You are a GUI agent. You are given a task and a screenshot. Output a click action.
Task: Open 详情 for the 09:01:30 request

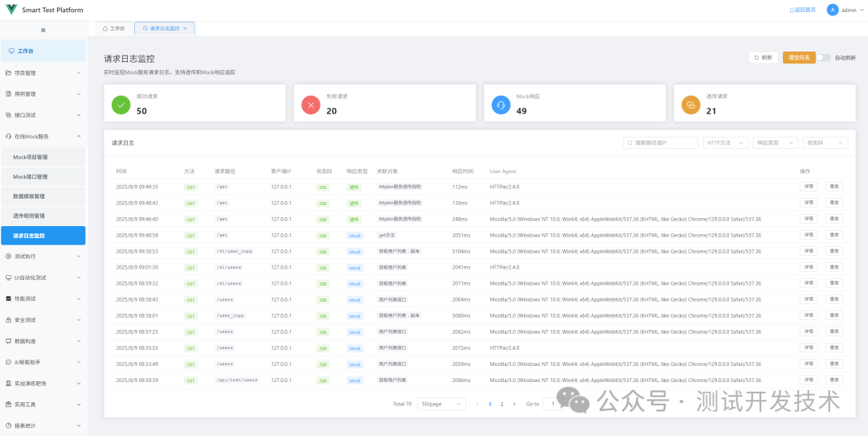coord(809,267)
